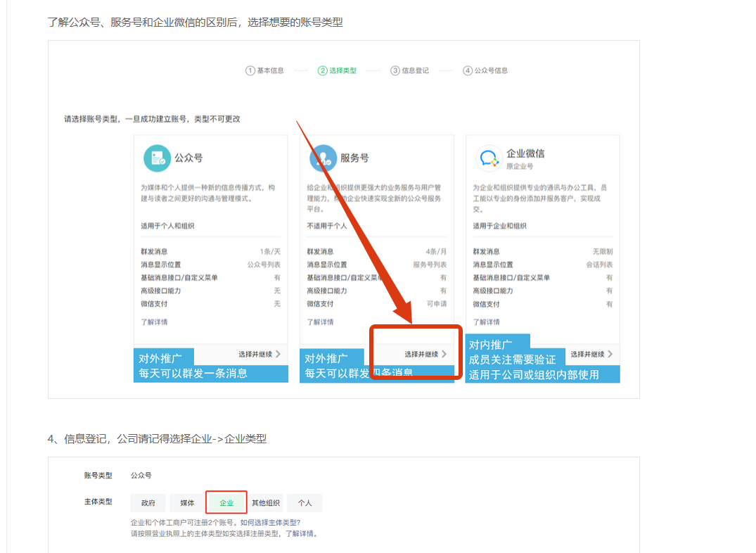The width and height of the screenshot is (756, 553).
Task: Click the 企业微信 card title text
Action: [x=525, y=153]
